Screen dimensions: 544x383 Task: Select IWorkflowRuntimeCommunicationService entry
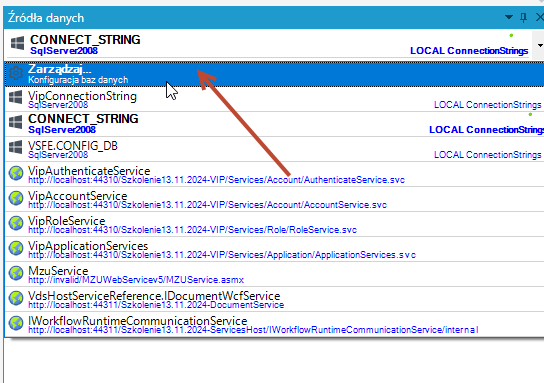(x=274, y=324)
